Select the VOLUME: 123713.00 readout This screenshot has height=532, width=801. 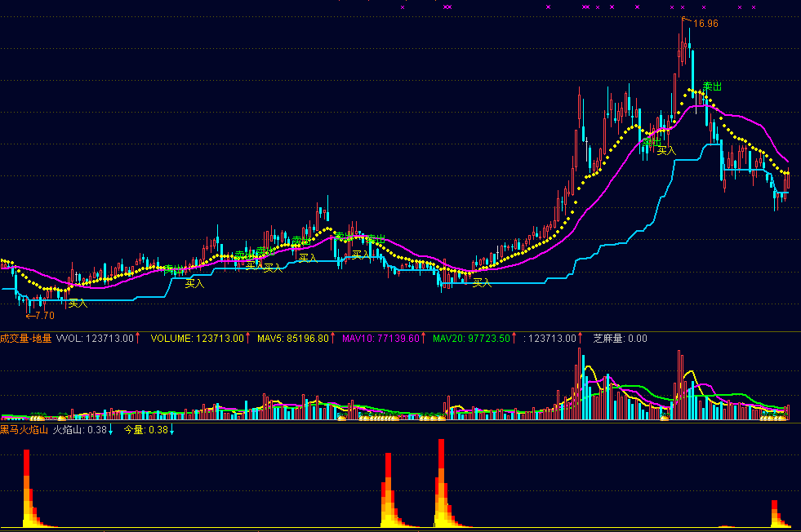pyautogui.click(x=197, y=339)
